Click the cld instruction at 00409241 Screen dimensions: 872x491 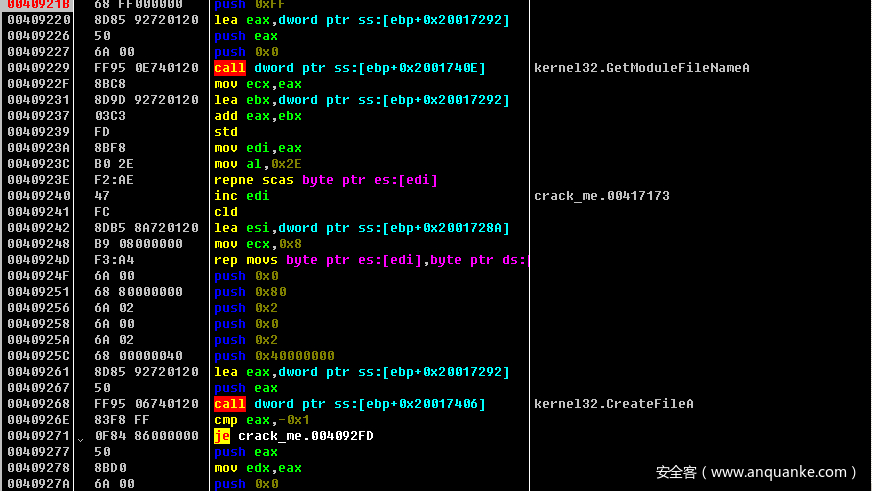coord(226,212)
